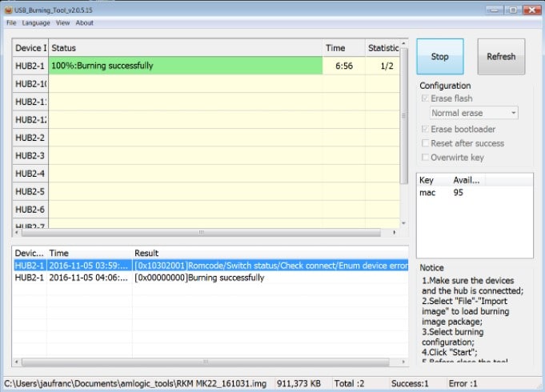The image size is (545, 392).
Task: Click device table scroll right arrow
Action: (x=395, y=233)
